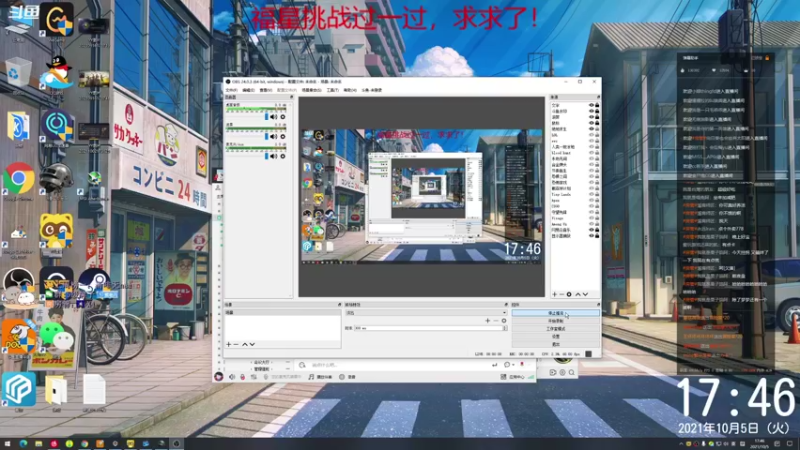Open 文件 menu in OBS
This screenshot has width=800, height=450.
pos(231,90)
